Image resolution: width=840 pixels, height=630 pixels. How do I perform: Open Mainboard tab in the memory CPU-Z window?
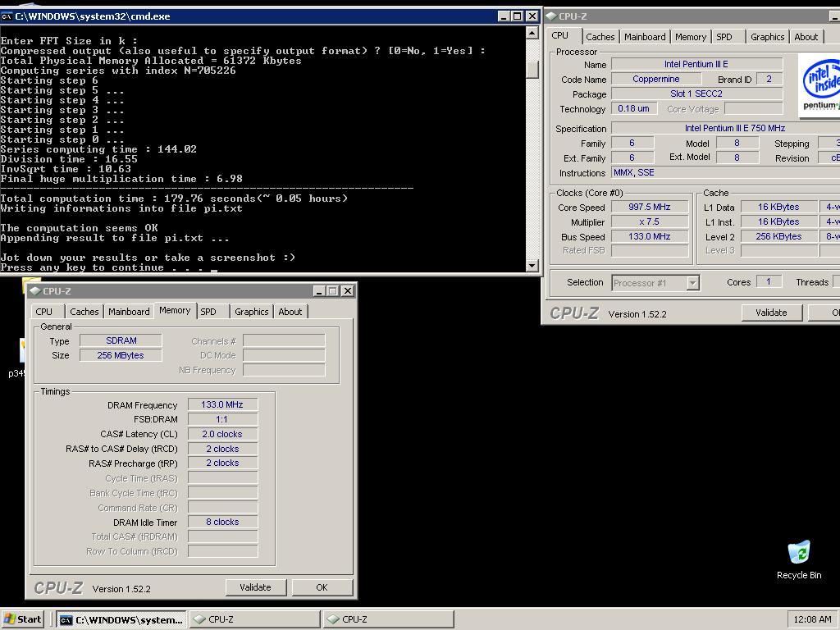(x=129, y=312)
